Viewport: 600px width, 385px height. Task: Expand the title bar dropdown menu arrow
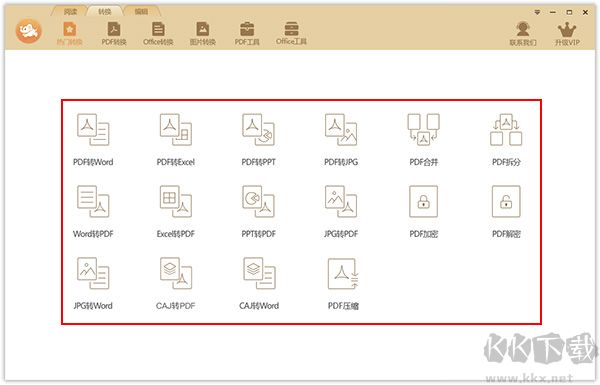coord(537,13)
